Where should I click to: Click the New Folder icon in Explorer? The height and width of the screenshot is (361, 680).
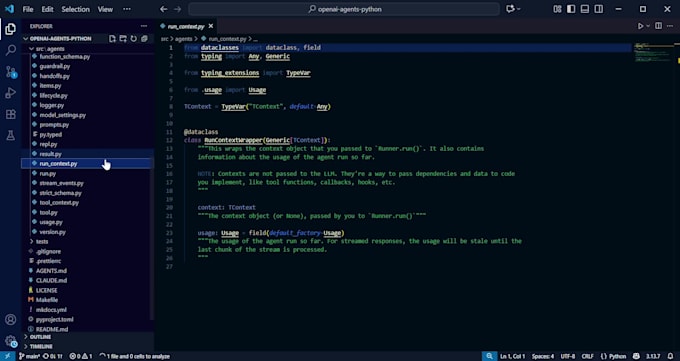[x=123, y=39]
